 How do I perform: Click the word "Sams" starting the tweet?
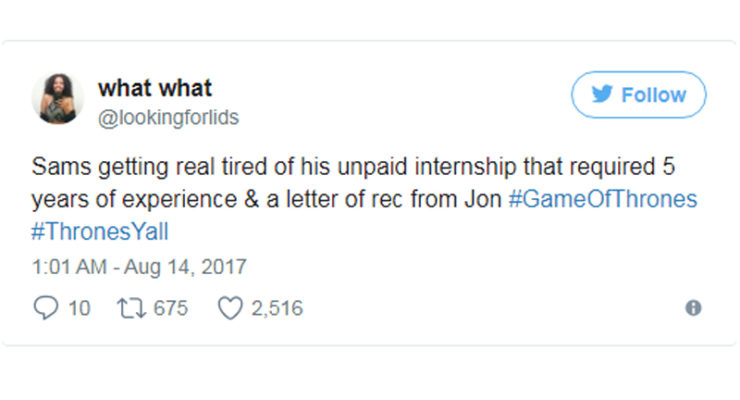[58, 166]
